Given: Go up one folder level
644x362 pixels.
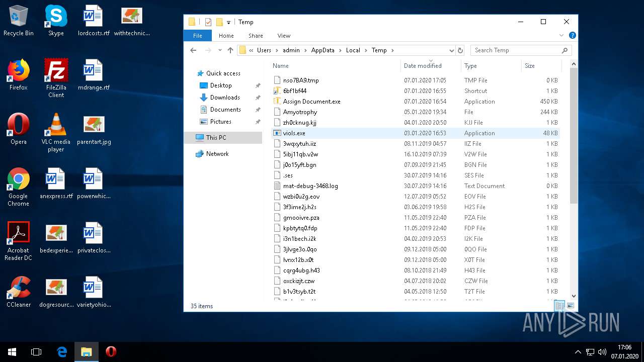Looking at the screenshot, I should point(230,50).
